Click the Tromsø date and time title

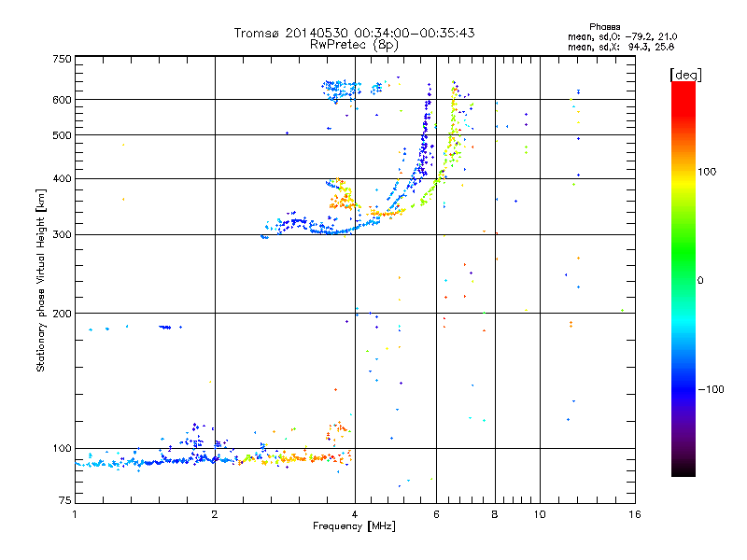tap(354, 33)
